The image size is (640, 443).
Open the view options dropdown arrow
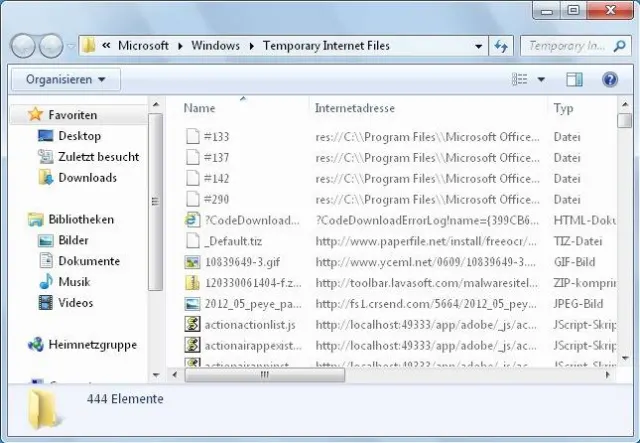pyautogui.click(x=541, y=79)
